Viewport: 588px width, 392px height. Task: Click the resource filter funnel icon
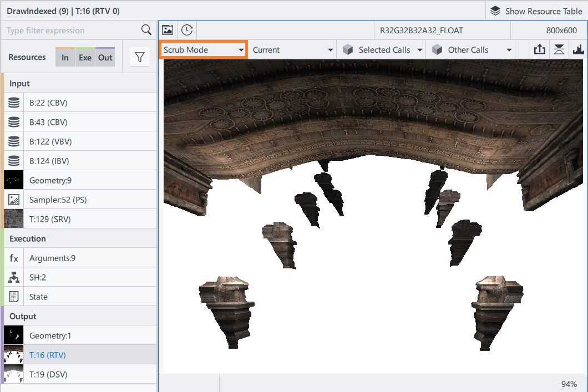(x=139, y=57)
